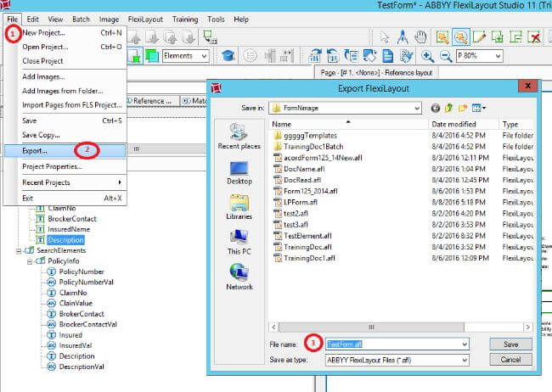The height and width of the screenshot is (392, 552).
Task: Open Recent places in dialog sidebar
Action: coord(239,136)
